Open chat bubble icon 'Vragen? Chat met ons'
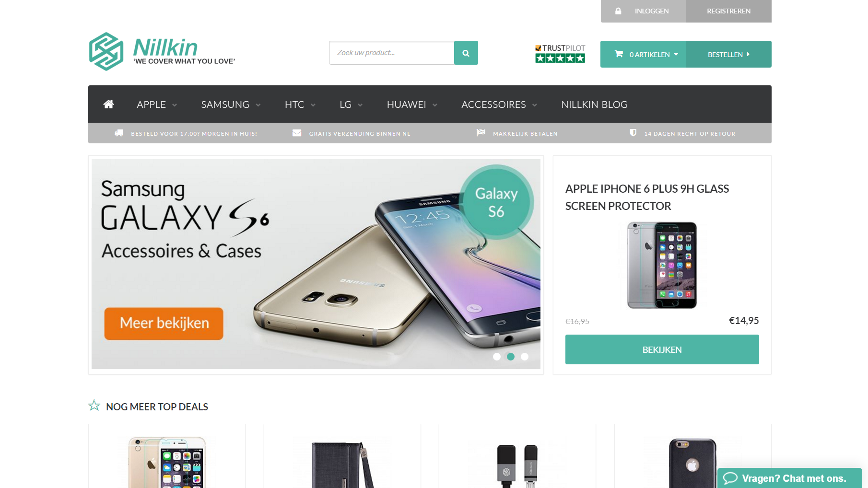The height and width of the screenshot is (488, 868). (730, 478)
